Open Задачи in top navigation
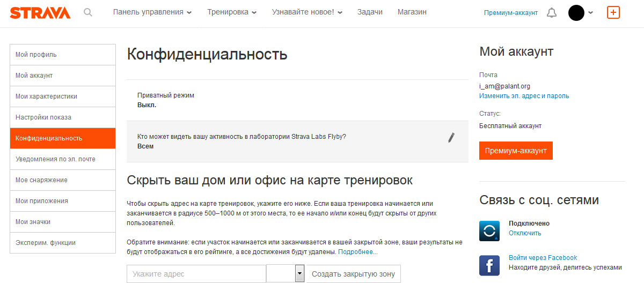The width and height of the screenshot is (644, 283). click(370, 12)
